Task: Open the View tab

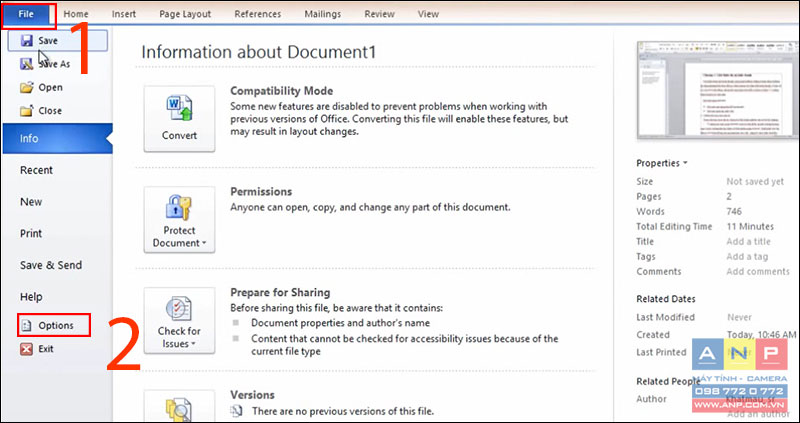Action: [428, 14]
